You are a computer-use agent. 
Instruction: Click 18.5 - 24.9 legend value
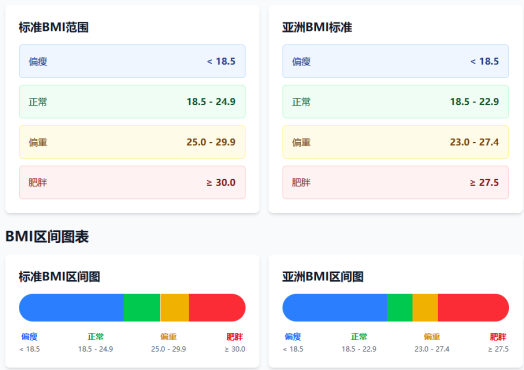[x=96, y=349]
